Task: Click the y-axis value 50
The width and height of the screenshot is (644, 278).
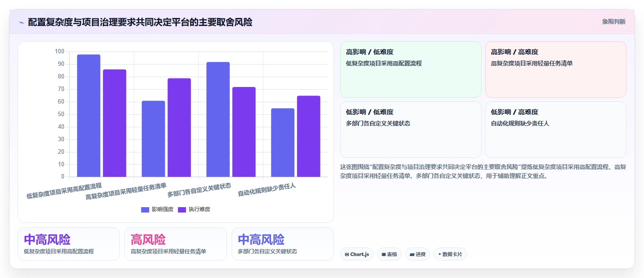Action: pyautogui.click(x=61, y=114)
